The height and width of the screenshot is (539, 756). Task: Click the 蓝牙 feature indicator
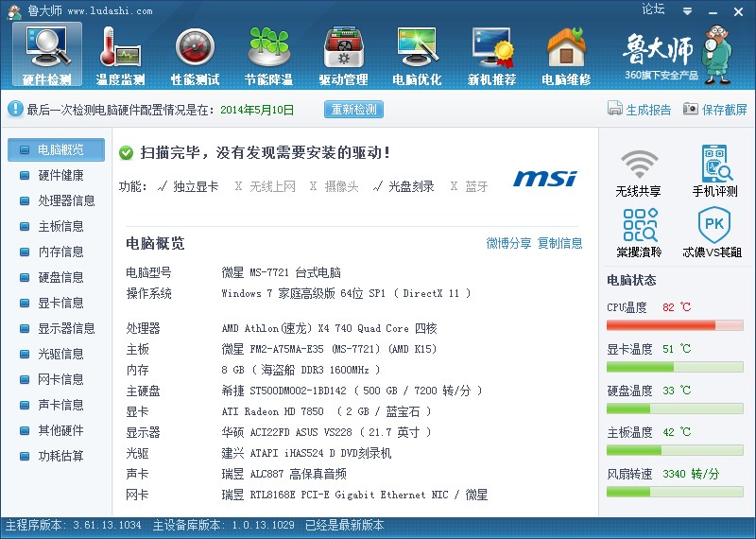click(469, 186)
